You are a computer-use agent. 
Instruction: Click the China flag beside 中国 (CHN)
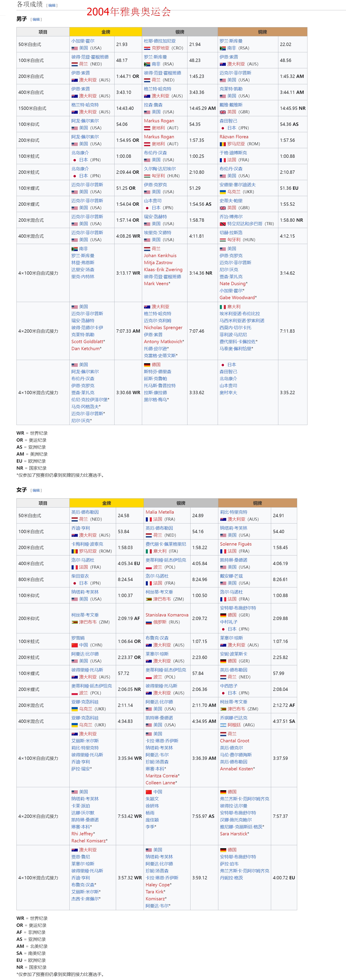click(75, 645)
